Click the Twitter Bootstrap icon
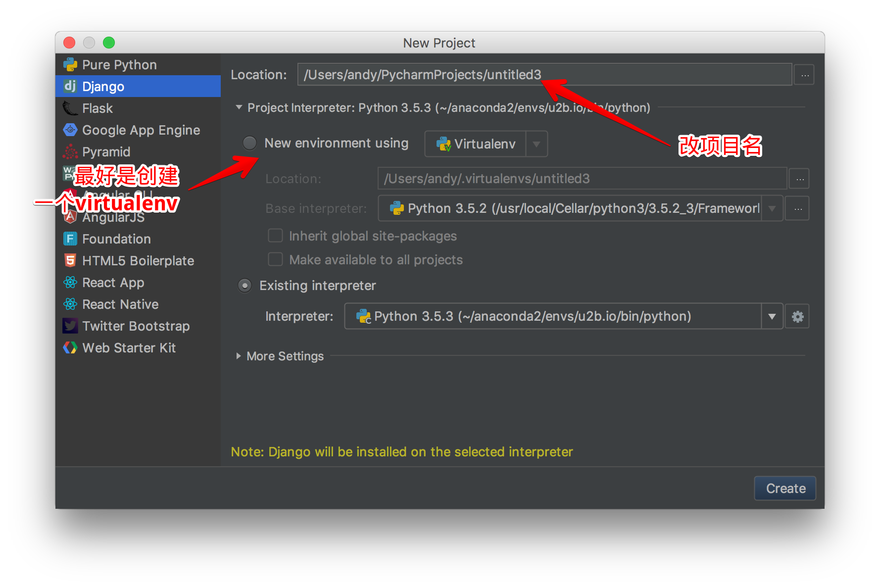 click(x=70, y=326)
